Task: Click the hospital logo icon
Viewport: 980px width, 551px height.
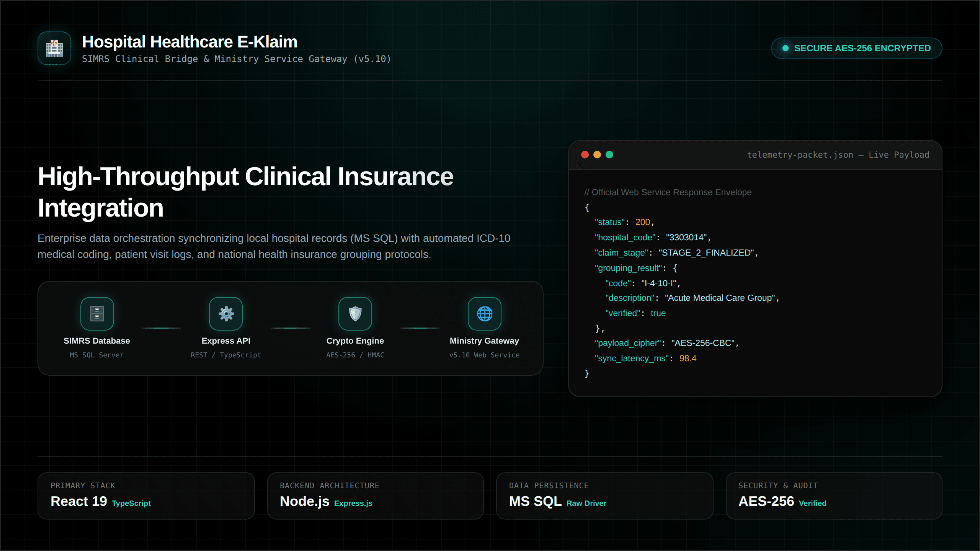Action: [x=54, y=48]
